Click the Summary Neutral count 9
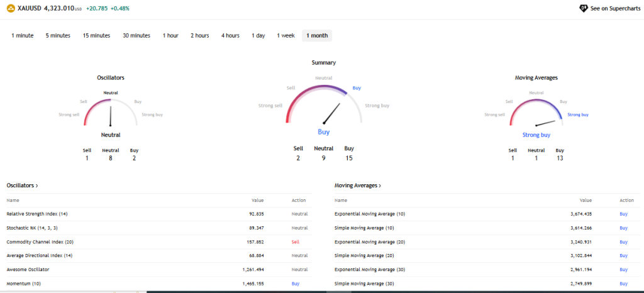Image resolution: width=644 pixels, height=293 pixels. (x=324, y=158)
